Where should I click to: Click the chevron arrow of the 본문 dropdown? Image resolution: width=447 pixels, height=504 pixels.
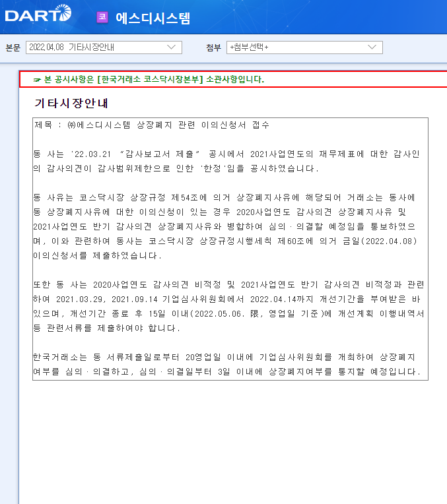pos(172,47)
